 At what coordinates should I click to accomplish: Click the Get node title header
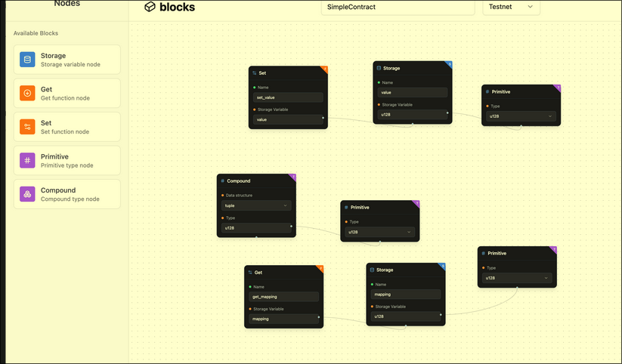click(x=259, y=273)
